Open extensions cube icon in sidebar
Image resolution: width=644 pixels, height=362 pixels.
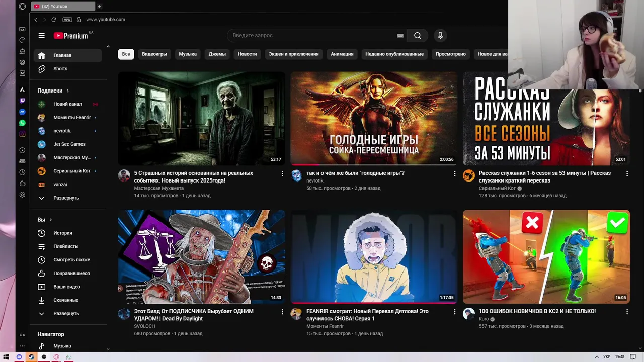click(22, 184)
